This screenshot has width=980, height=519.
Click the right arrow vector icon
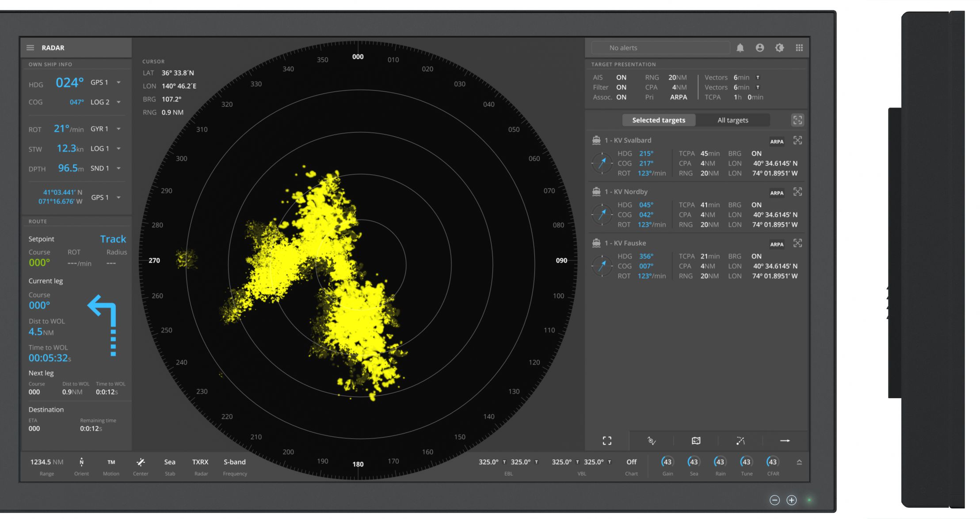pyautogui.click(x=785, y=441)
